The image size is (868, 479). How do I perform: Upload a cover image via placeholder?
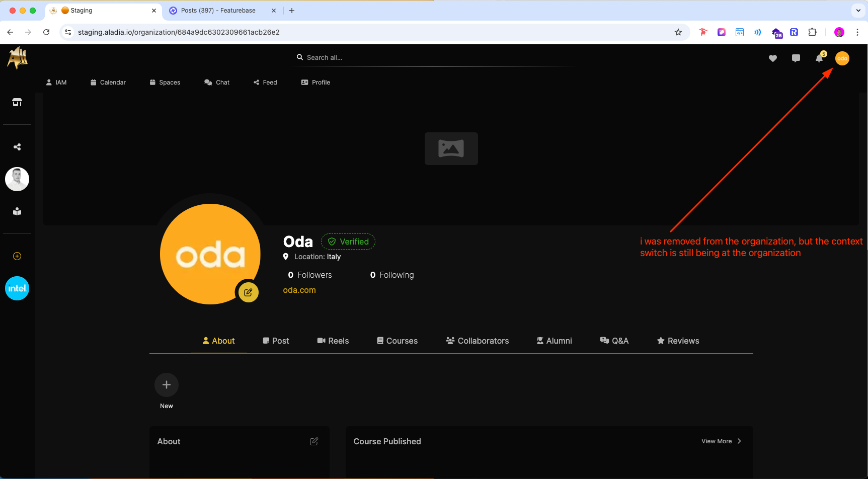451,148
